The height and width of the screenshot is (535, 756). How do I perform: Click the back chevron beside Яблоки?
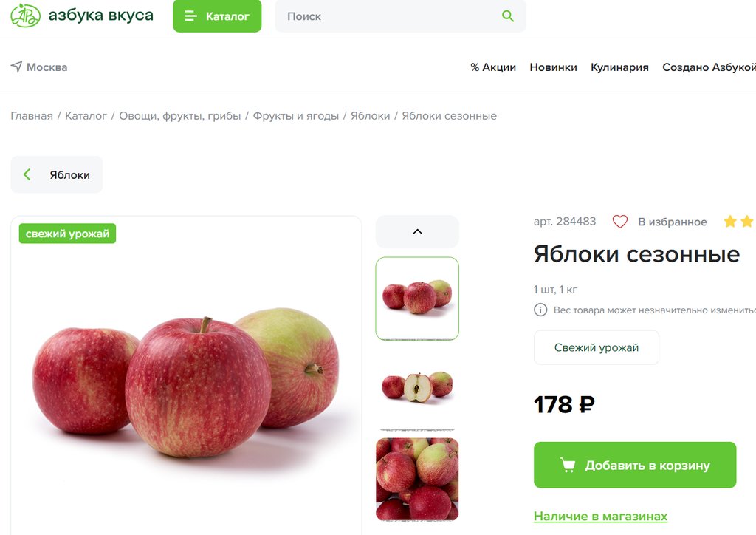click(27, 174)
